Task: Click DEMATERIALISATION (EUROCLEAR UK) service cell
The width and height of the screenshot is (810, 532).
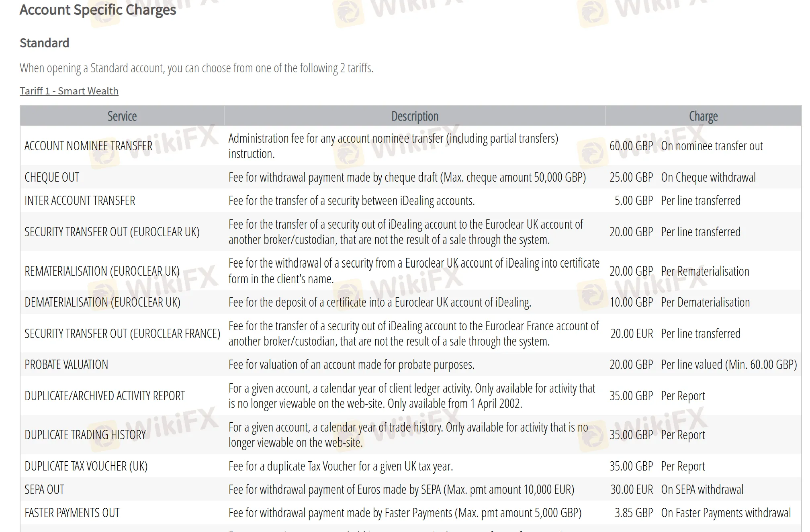Action: [102, 302]
